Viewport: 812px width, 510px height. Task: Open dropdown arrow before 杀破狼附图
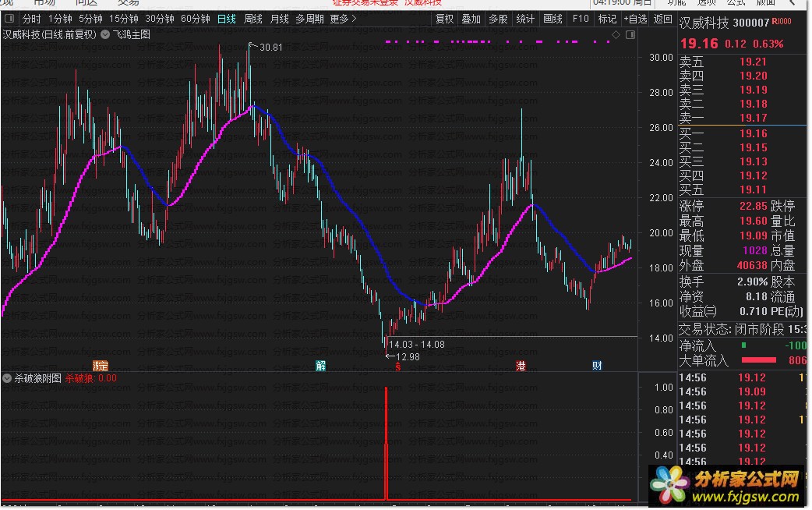tap(7, 378)
